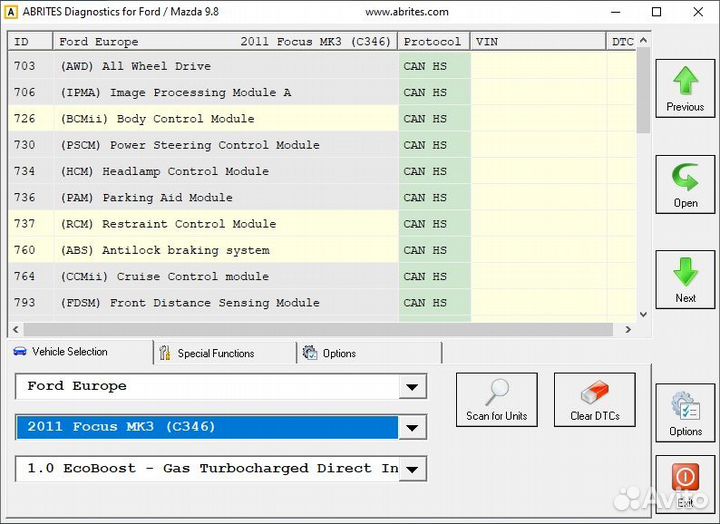Click the Previous green up-arrow button
Viewport: 720px width, 524px height.
(685, 88)
